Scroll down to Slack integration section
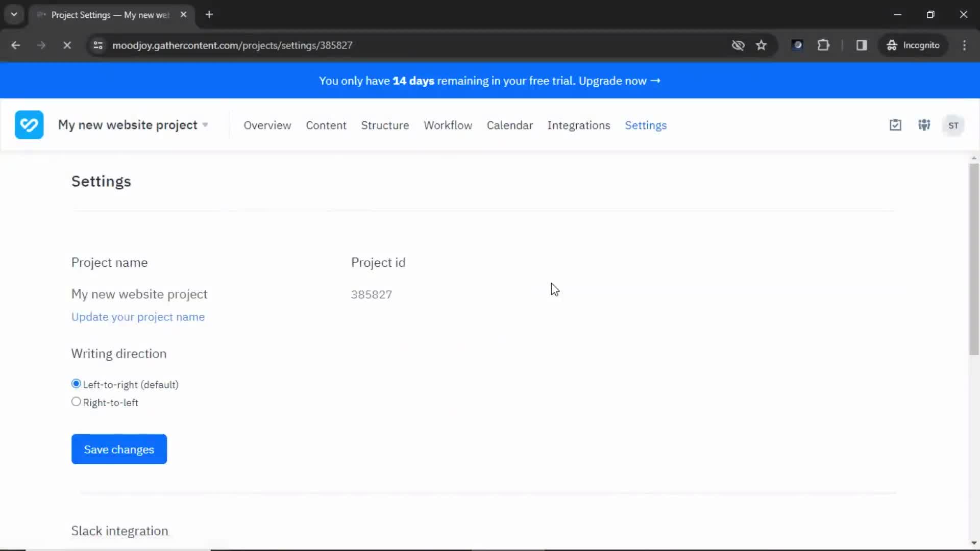The image size is (980, 551). click(120, 530)
